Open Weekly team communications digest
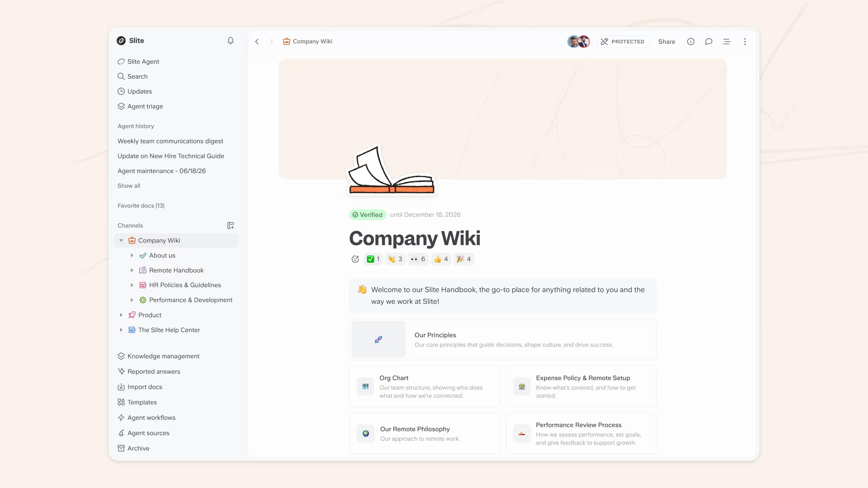The width and height of the screenshot is (868, 488). pos(170,141)
